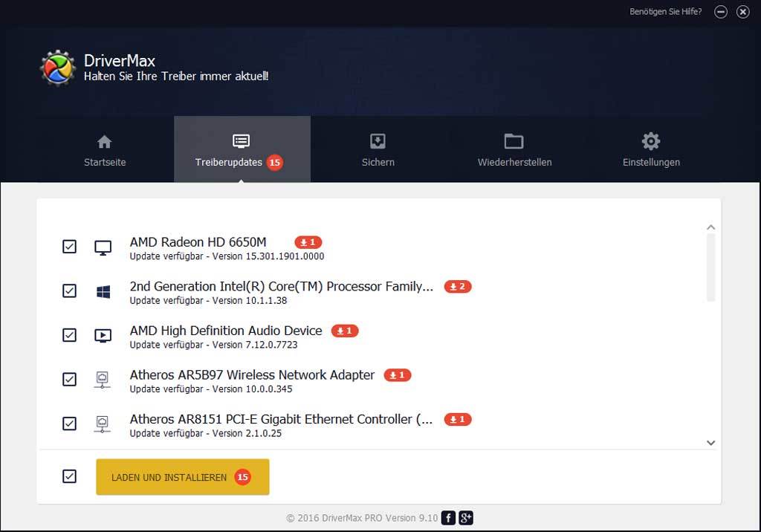Click the network icon for Atheros AR8151

pyautogui.click(x=103, y=424)
